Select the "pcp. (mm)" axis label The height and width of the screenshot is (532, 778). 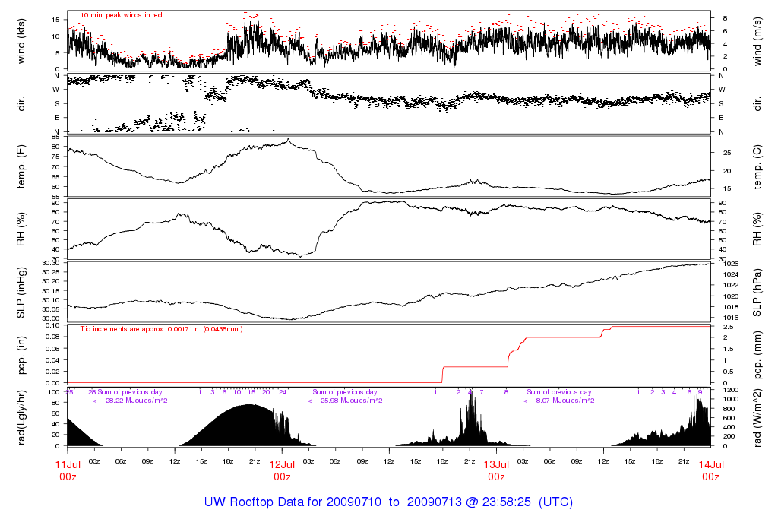757,356
